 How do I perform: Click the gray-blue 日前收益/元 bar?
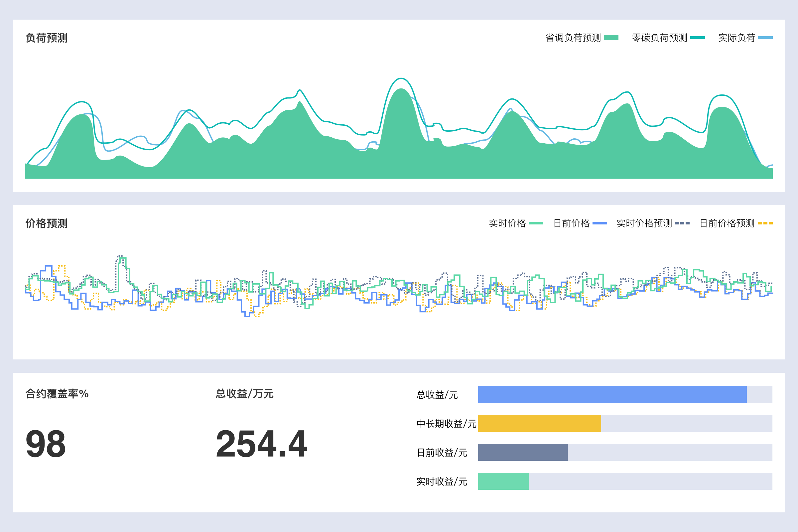(x=522, y=452)
